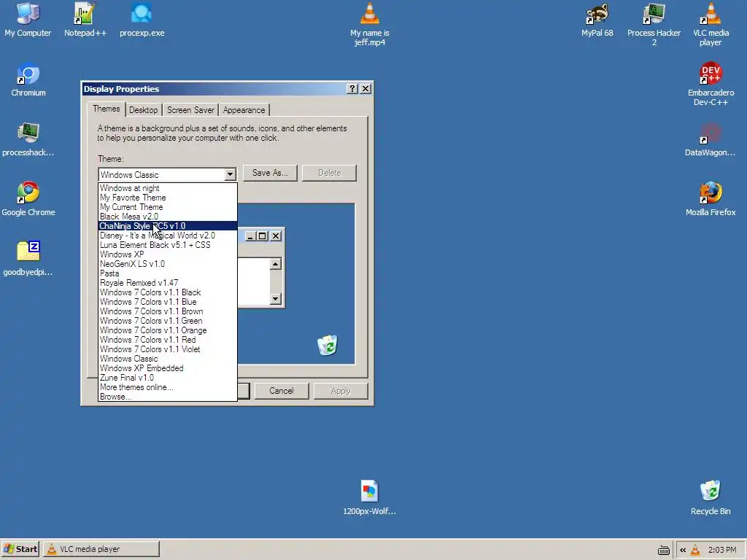Click Cancel in Display Properties
Image resolution: width=747 pixels, height=560 pixels.
click(282, 391)
